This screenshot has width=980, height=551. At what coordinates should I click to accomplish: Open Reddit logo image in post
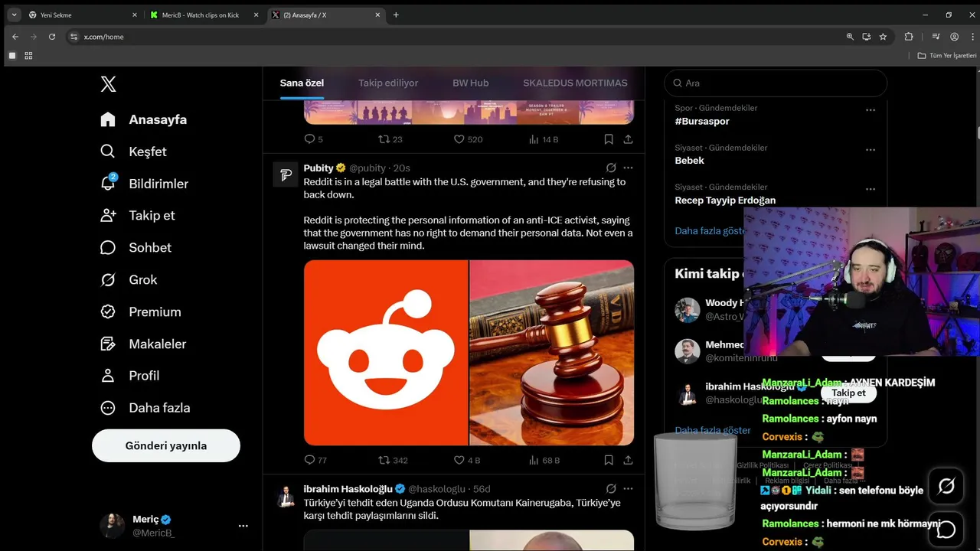tap(386, 353)
